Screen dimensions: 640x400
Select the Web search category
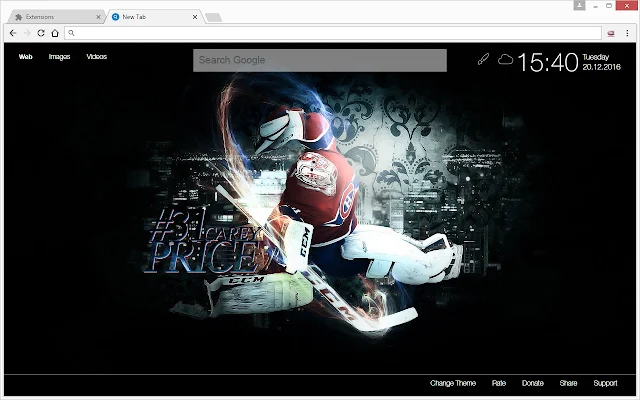pyautogui.click(x=25, y=57)
